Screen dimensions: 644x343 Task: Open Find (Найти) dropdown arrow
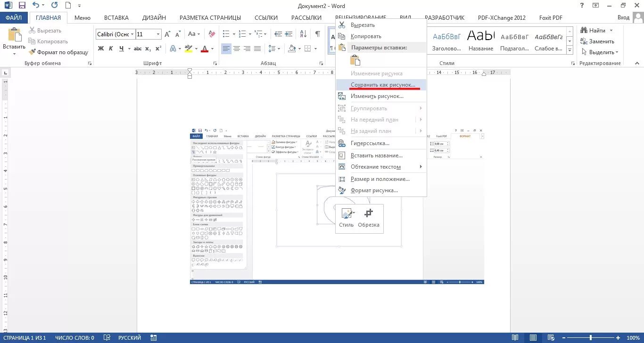click(x=611, y=31)
